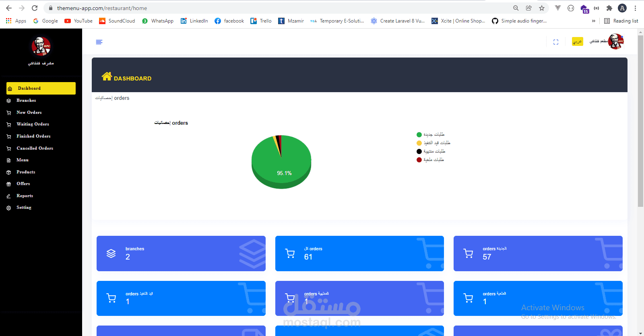644x336 pixels.
Task: Open the Trello bookmark
Action: coord(261,21)
